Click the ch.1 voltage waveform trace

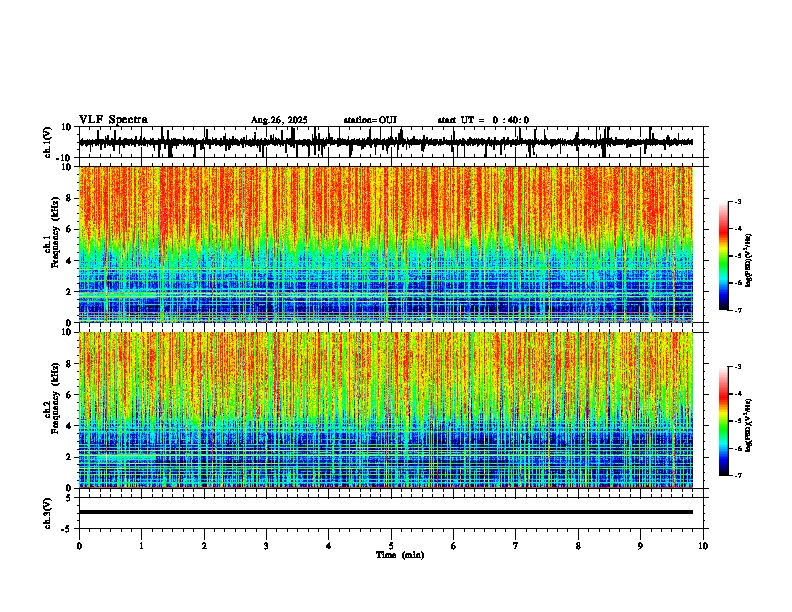[385, 142]
